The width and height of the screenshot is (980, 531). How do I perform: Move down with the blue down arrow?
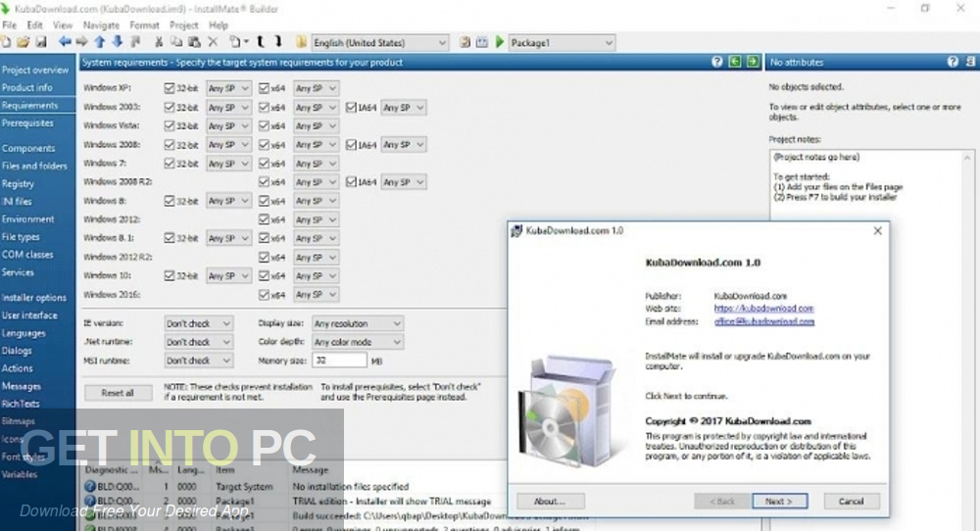[x=117, y=42]
